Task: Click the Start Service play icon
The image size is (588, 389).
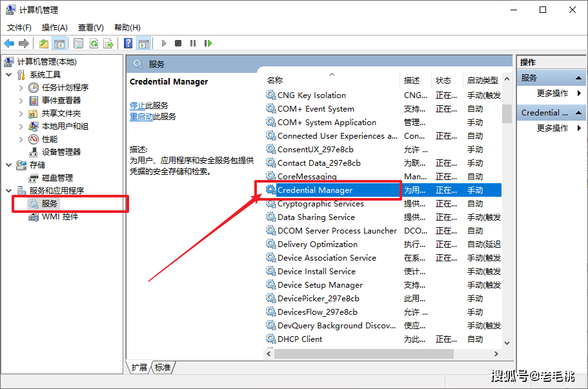Action: [x=164, y=43]
